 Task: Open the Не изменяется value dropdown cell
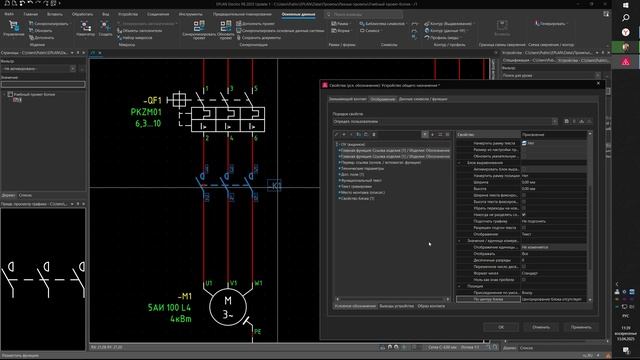[553, 247]
